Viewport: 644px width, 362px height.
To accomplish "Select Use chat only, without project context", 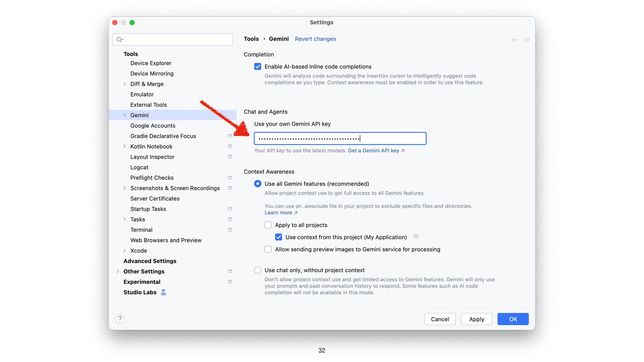I will pyautogui.click(x=258, y=270).
